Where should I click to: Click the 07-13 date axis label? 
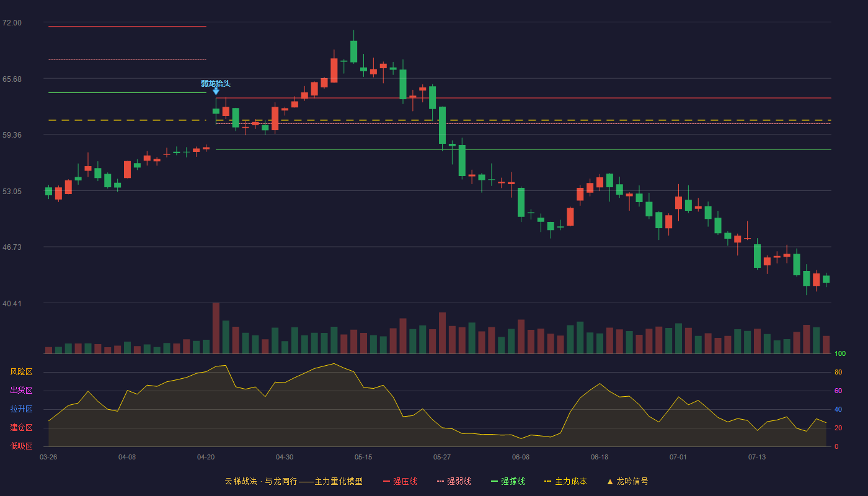click(x=757, y=457)
